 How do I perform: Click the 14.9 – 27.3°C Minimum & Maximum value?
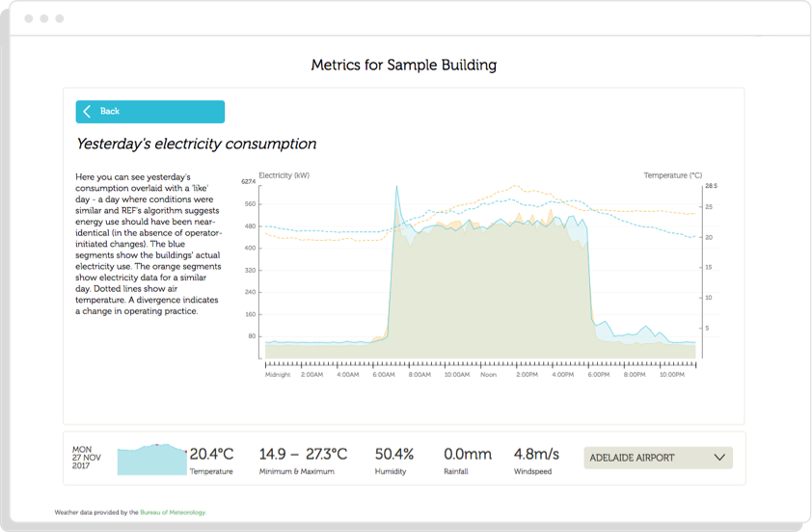click(x=303, y=454)
